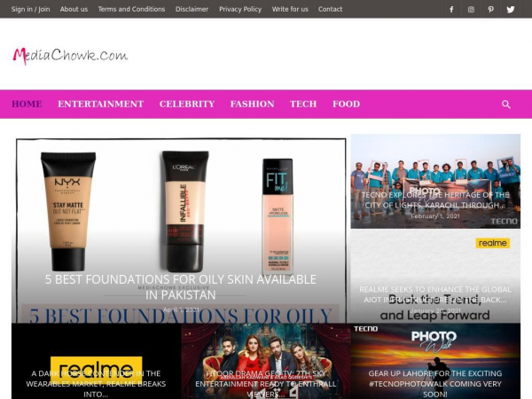Open Gear Up Lahore TecnoPhotoWalk article

click(435, 384)
